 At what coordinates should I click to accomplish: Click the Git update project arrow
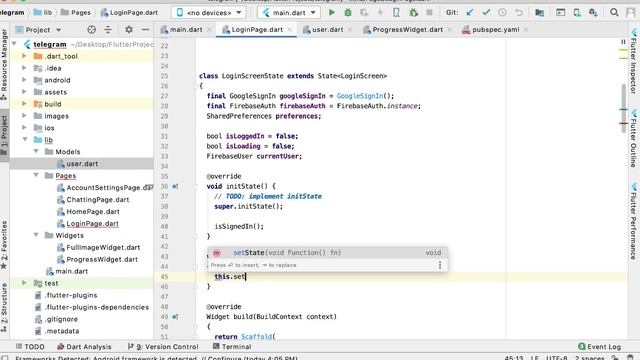tap(470, 13)
